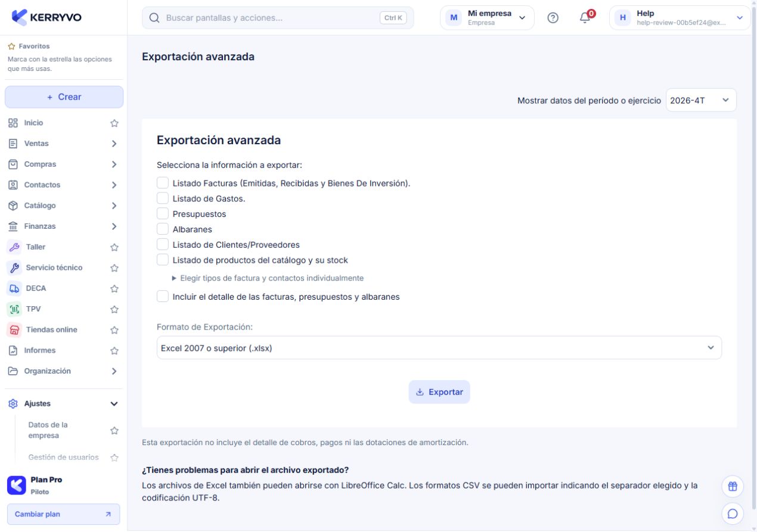Star Tiendas online as a favorite

coord(114,330)
